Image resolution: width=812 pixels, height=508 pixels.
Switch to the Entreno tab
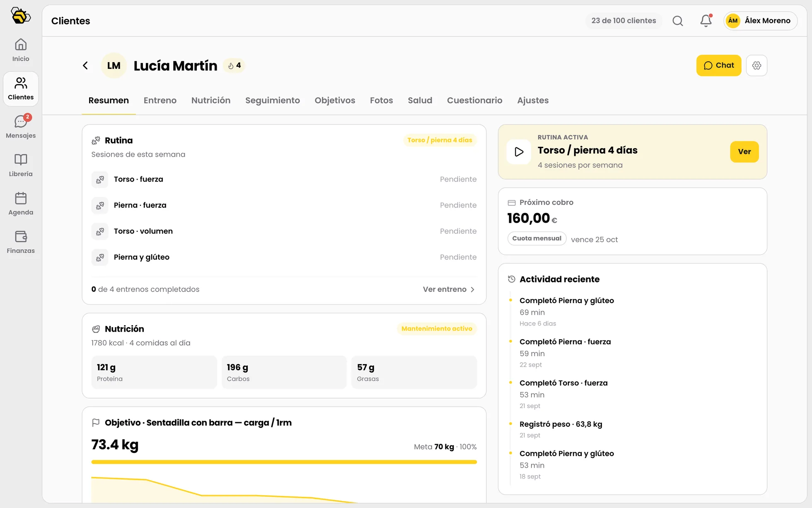pos(160,100)
